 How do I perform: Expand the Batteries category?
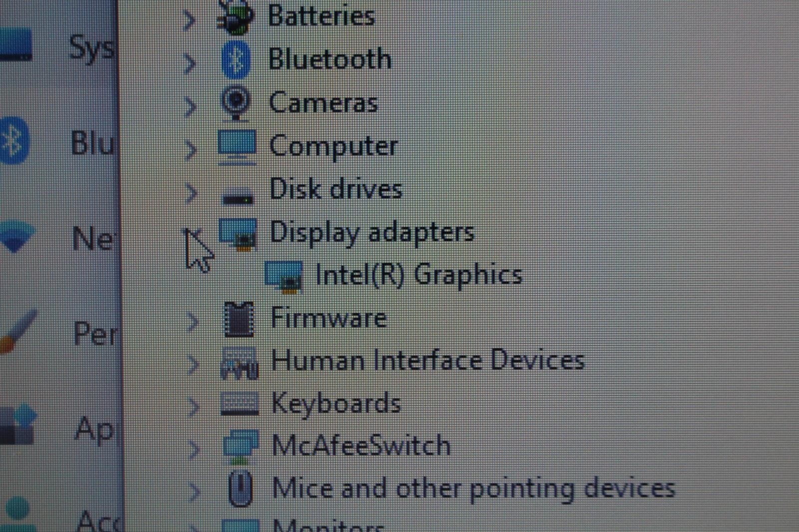[189, 20]
